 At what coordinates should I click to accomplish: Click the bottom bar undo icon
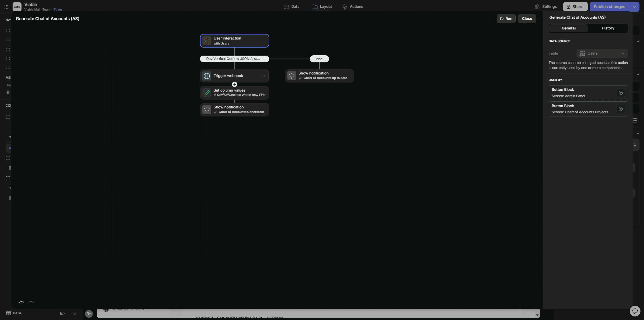63,313
